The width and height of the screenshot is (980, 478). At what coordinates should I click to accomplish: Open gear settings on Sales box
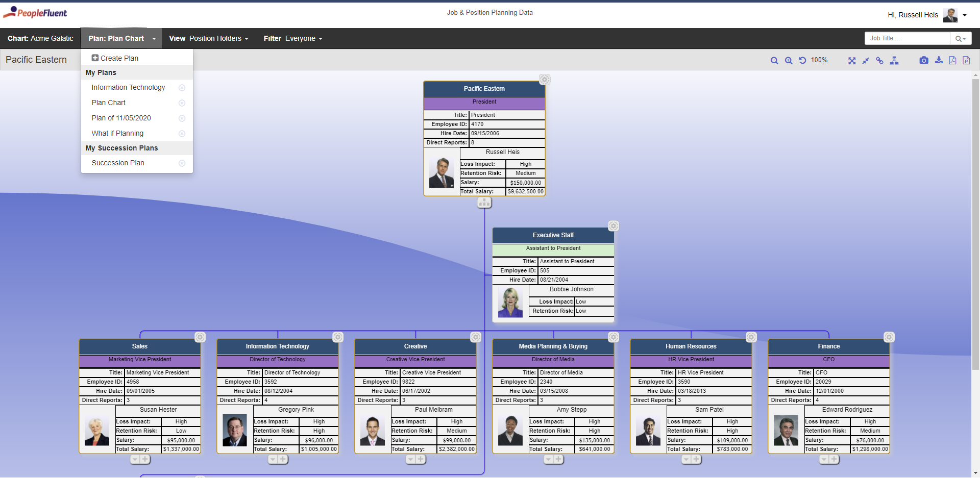(200, 337)
